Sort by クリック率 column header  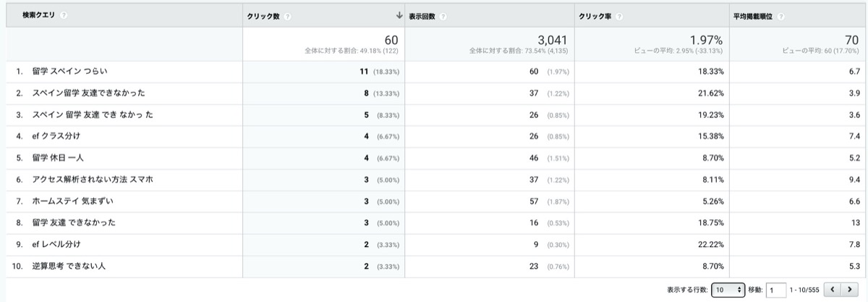click(x=597, y=16)
